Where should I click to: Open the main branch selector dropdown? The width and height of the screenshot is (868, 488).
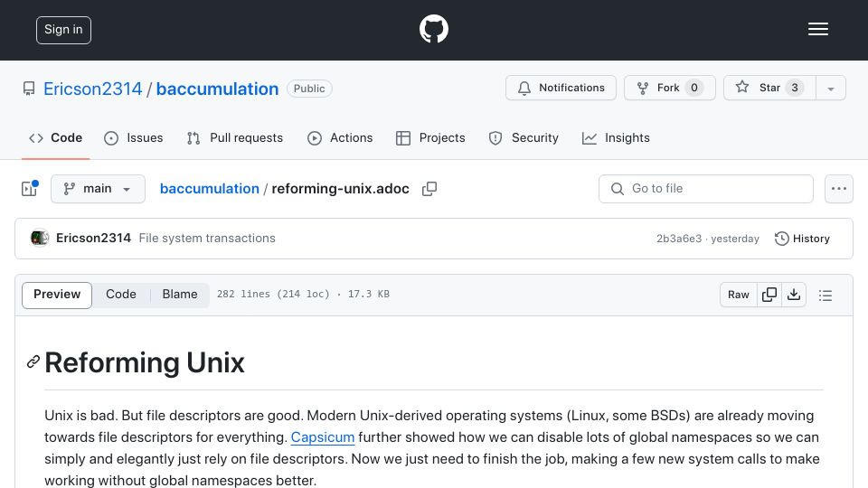pos(98,189)
